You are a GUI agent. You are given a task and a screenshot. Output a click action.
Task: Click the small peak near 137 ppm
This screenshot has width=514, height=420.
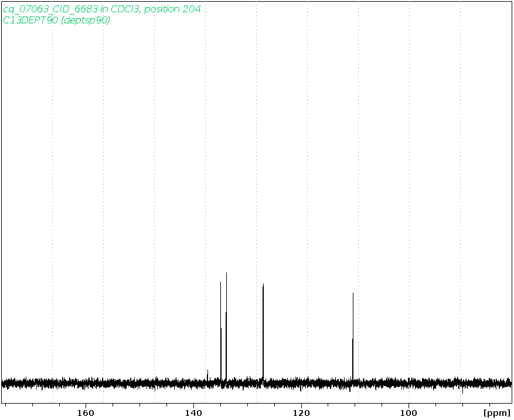[x=207, y=375]
